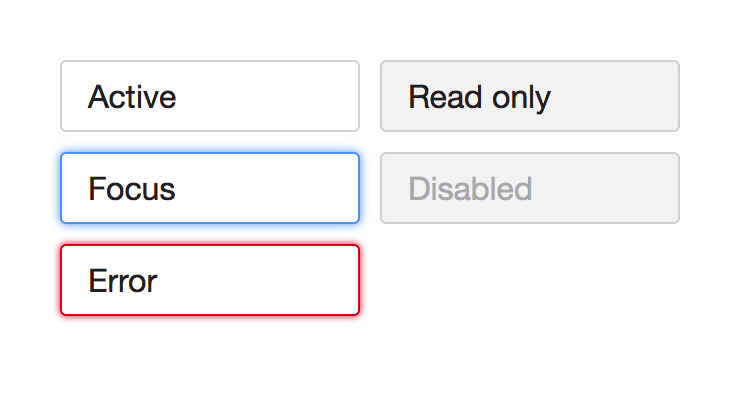Click the grayed-out Disabled field

tap(530, 188)
